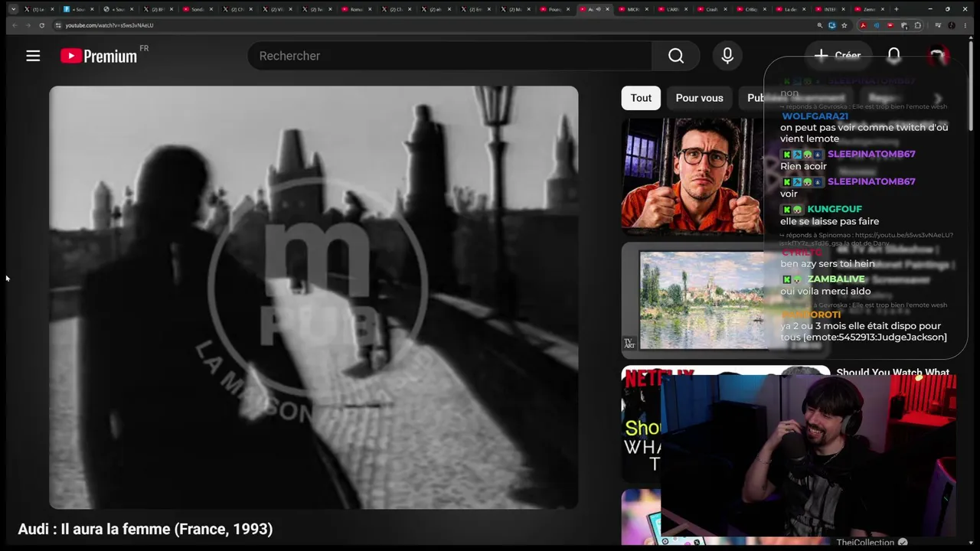Image resolution: width=980 pixels, height=551 pixels.
Task: Click the page vertical scrollbar
Action: pos(972,84)
